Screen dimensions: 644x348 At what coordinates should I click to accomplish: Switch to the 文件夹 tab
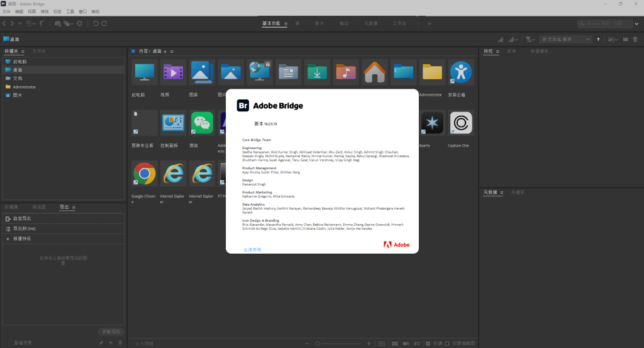pyautogui.click(x=39, y=52)
